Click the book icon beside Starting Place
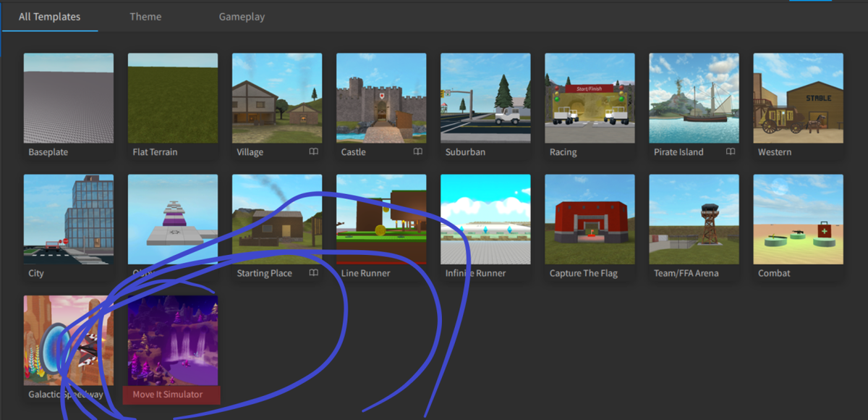This screenshot has height=420, width=868. coord(314,273)
